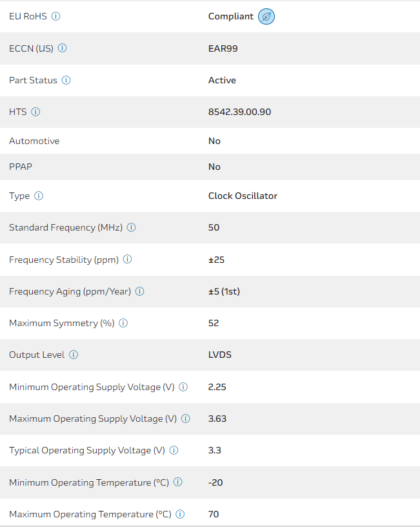Screen dimensions: 420x527
Task: Open the Output Level info icon
Action: click(74, 355)
